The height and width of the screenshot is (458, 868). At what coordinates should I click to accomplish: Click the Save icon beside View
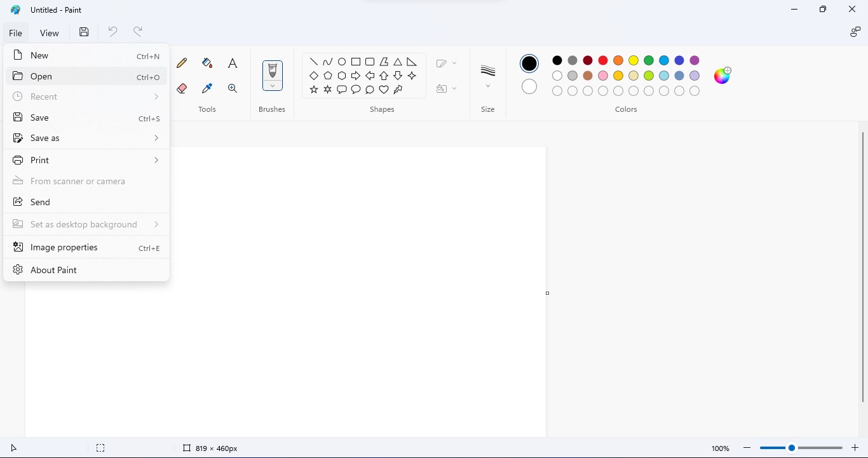[x=84, y=32]
